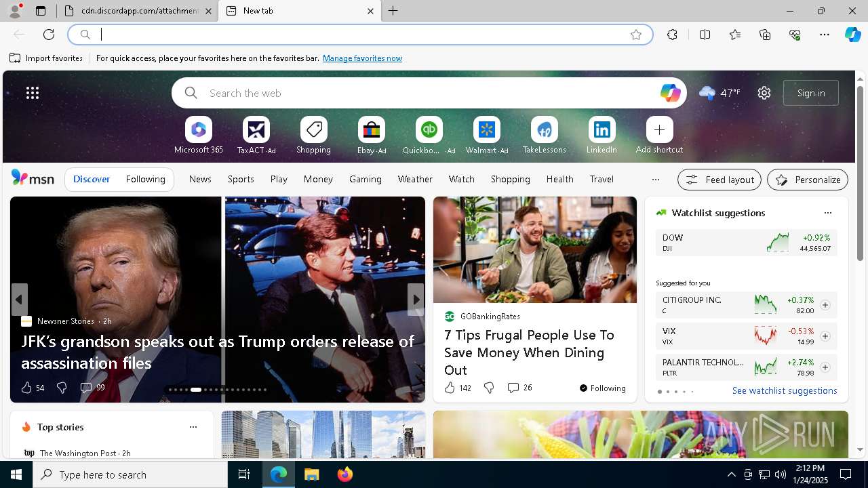This screenshot has height=488, width=868.
Task: Open the Walmart shortcut tile
Action: click(486, 136)
